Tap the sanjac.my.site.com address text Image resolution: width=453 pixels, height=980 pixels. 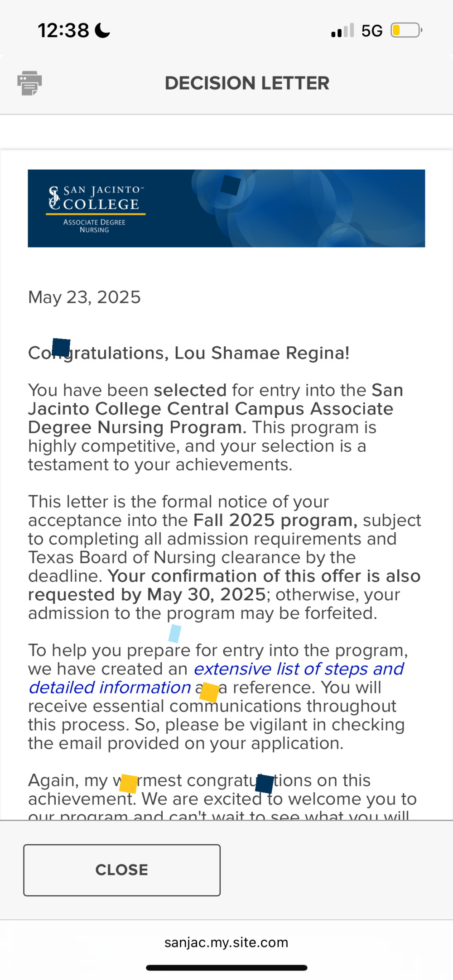click(226, 942)
